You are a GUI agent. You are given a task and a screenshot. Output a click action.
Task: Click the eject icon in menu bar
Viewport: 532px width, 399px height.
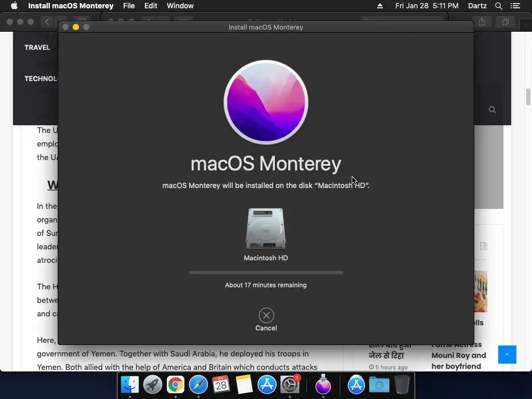pos(380,6)
